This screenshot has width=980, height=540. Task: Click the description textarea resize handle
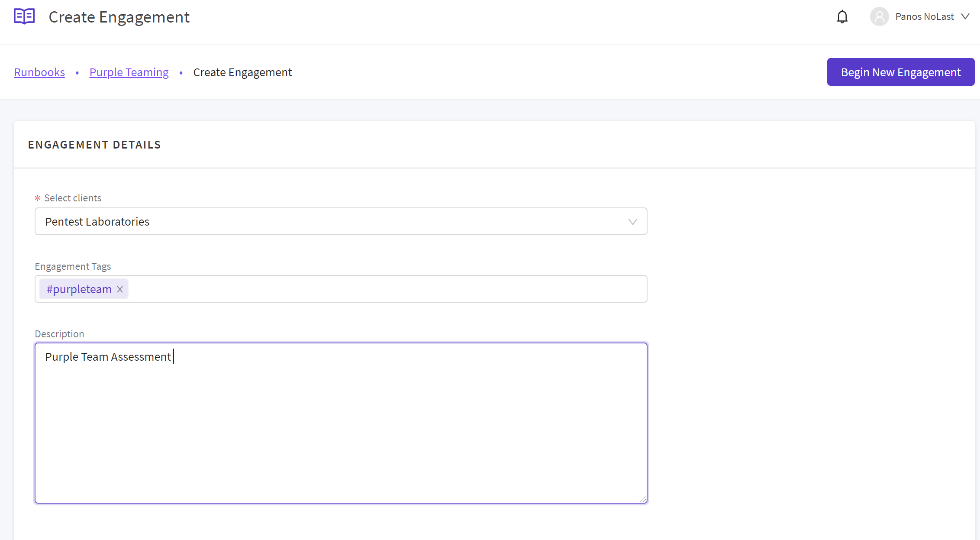(643, 499)
